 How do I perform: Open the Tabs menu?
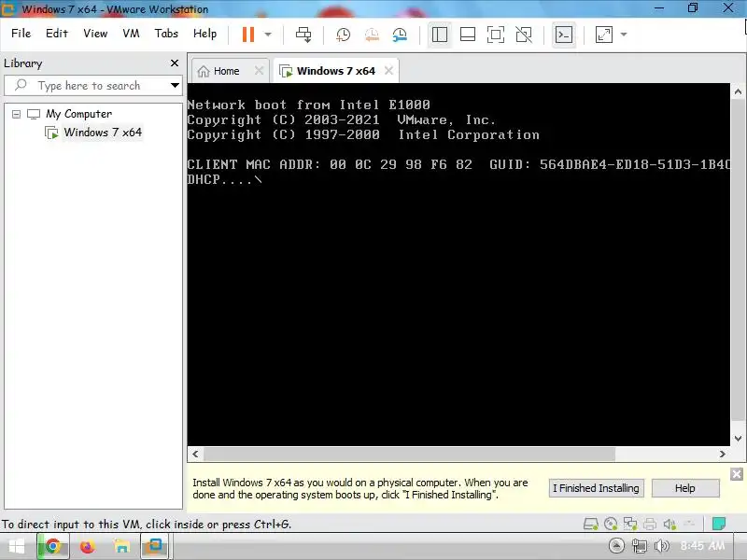tap(166, 34)
